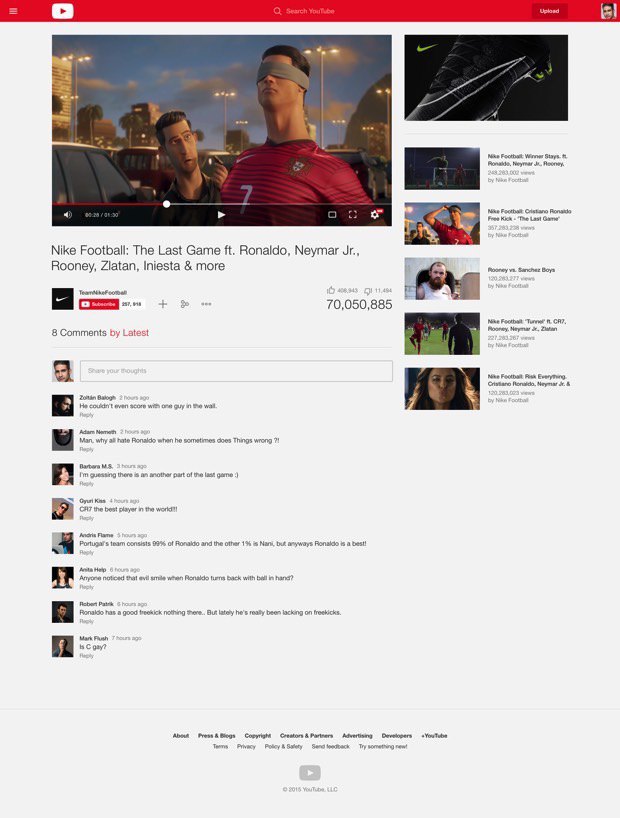
Task: Switch to theater mode icon
Action: tap(332, 214)
